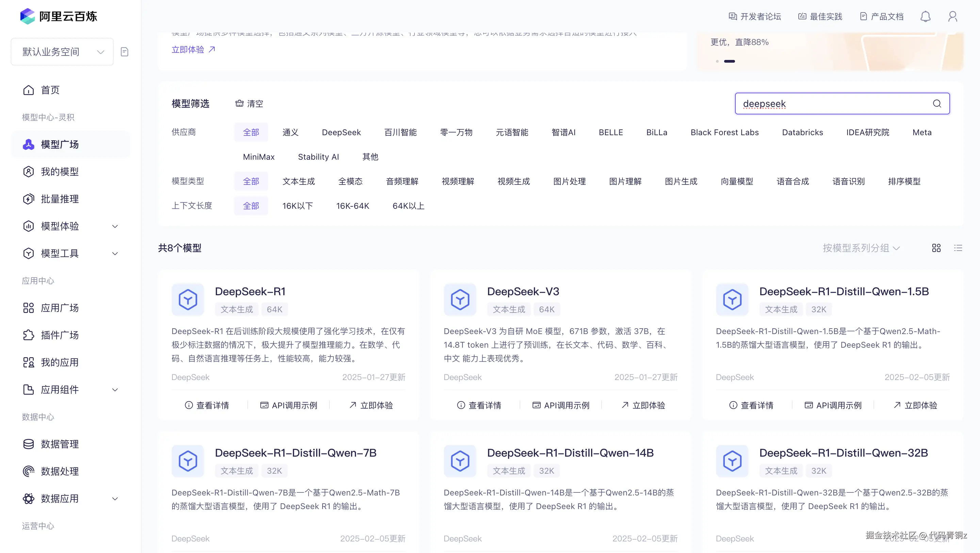Click the search magnifier icon
The width and height of the screenshot is (980, 553).
(x=937, y=104)
